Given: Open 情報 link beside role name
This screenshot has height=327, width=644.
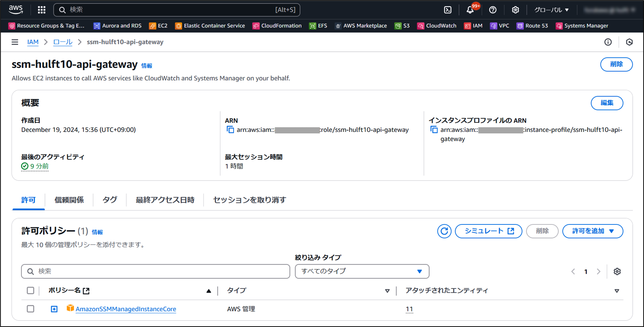Looking at the screenshot, I should 147,66.
